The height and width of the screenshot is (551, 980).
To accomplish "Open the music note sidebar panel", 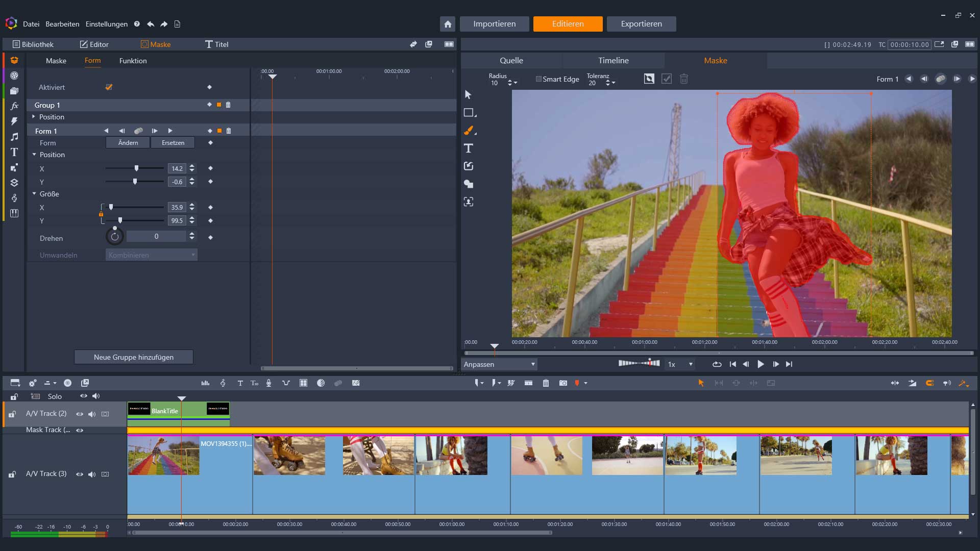I will pos(14,137).
